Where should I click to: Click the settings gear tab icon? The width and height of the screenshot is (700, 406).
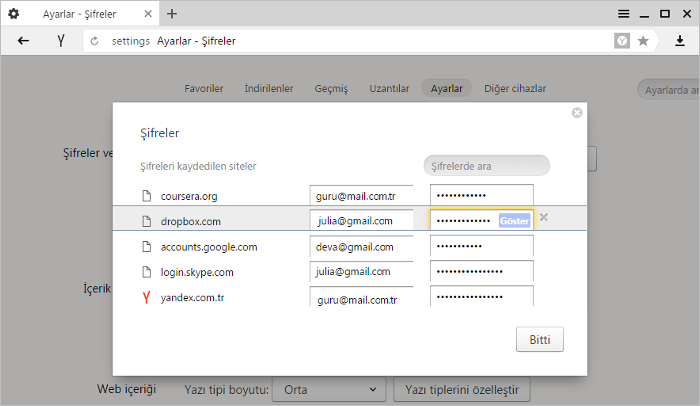click(x=14, y=14)
